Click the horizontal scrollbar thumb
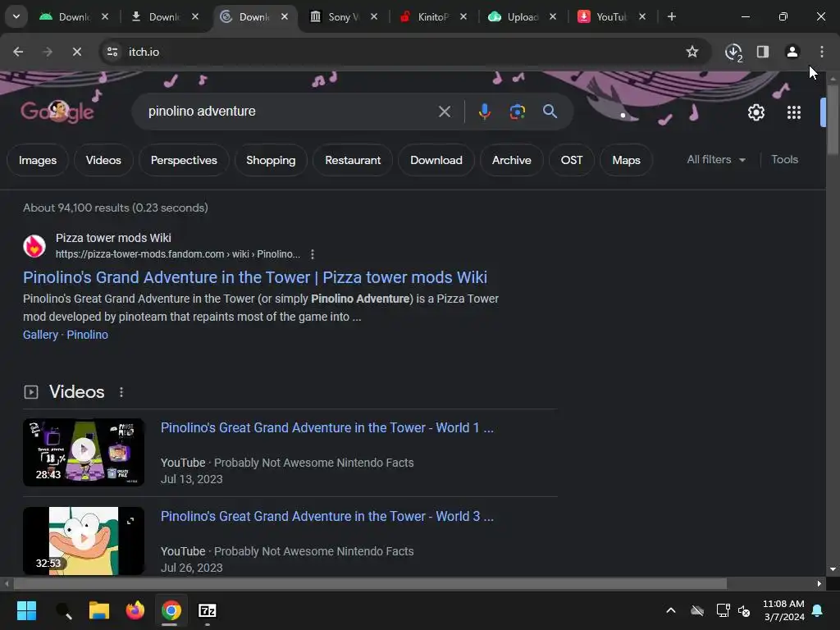Screen dimensions: 840x630 point(370,584)
